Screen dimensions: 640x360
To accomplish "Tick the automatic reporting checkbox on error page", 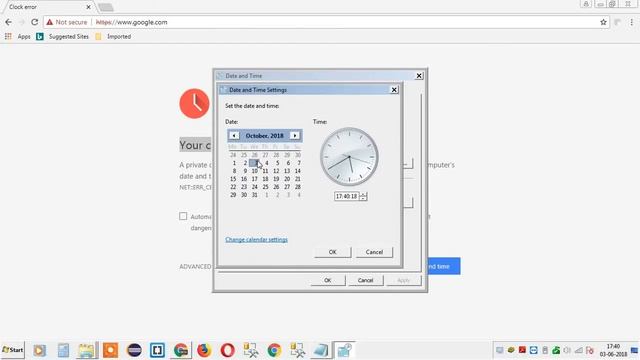I will 183,216.
